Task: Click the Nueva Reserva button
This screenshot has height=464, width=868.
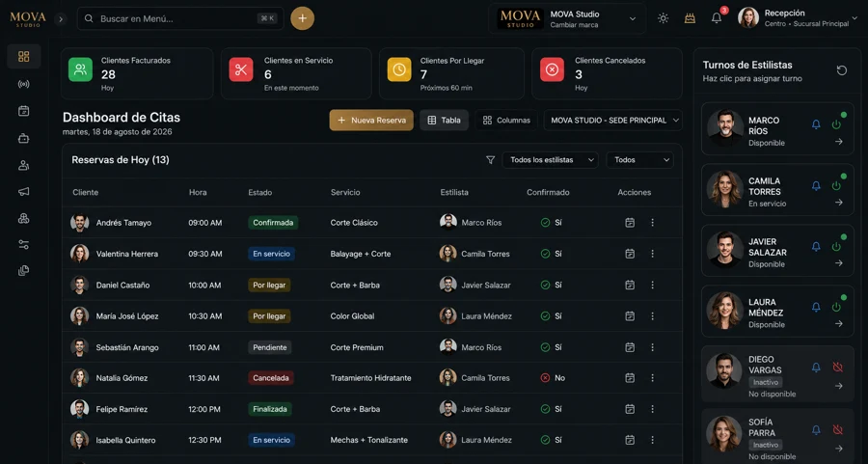Action: coord(371,121)
